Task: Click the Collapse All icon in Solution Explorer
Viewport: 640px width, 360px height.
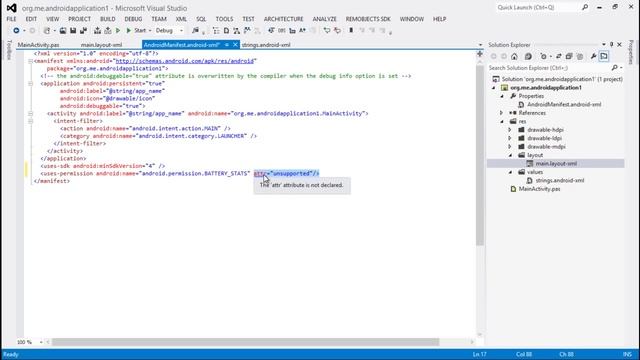Action: point(569,56)
